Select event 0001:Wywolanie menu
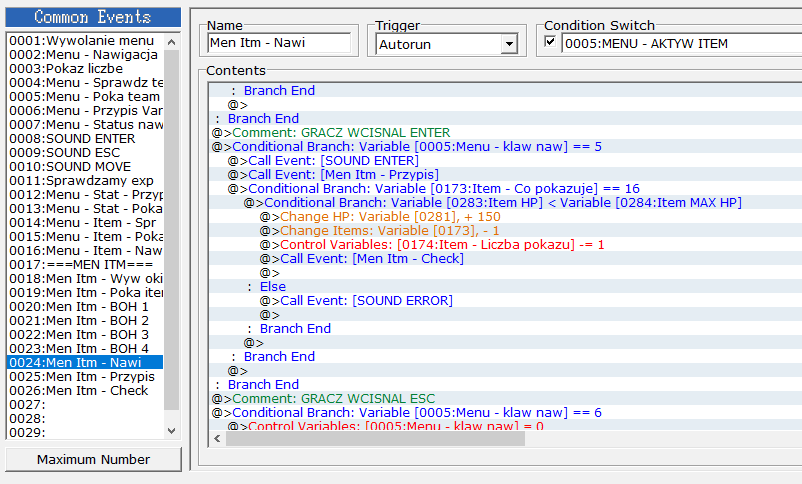 (x=85, y=40)
